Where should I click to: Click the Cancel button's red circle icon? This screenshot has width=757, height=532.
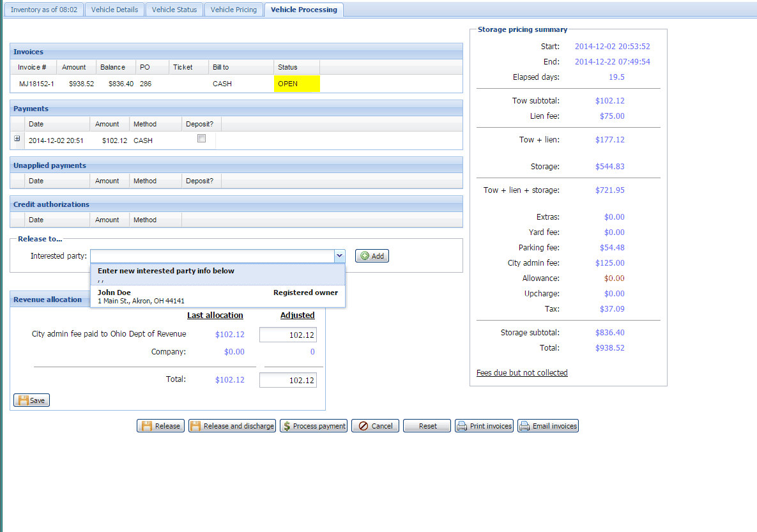(363, 426)
